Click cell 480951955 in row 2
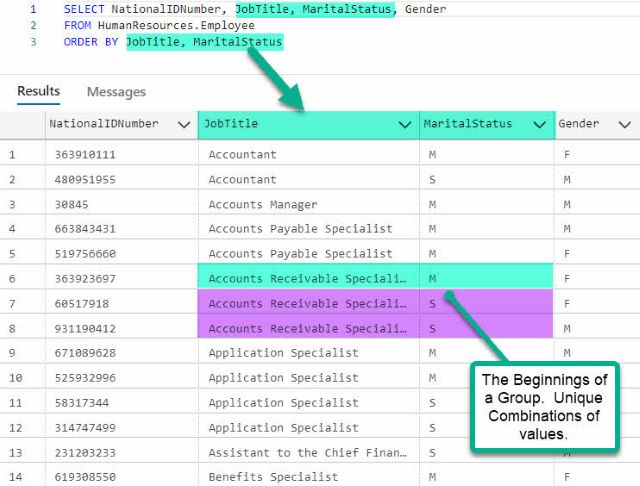 pos(85,180)
